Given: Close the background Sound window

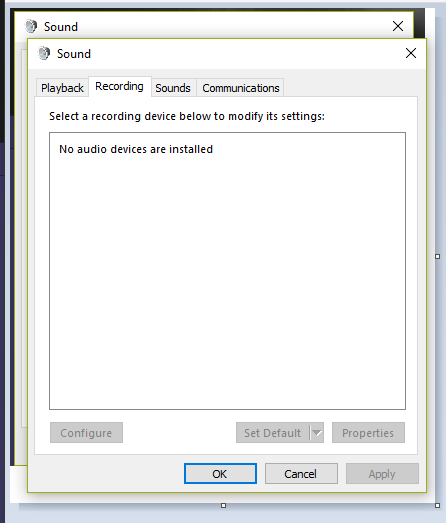Looking at the screenshot, I should click(x=398, y=26).
